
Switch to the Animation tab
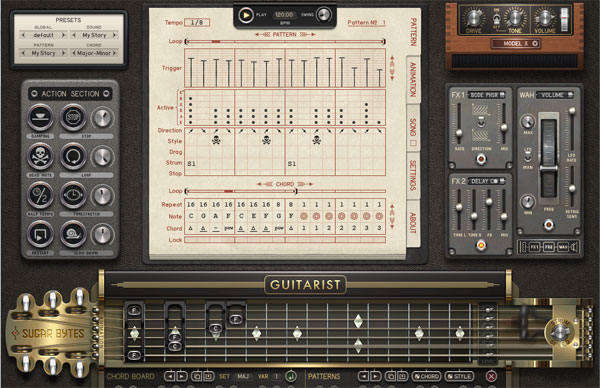413,80
